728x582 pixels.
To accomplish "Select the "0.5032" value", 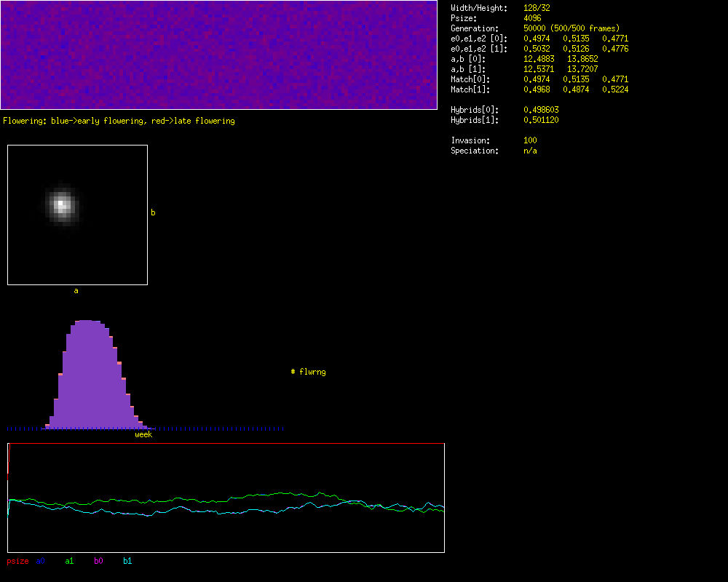I will [x=537, y=49].
